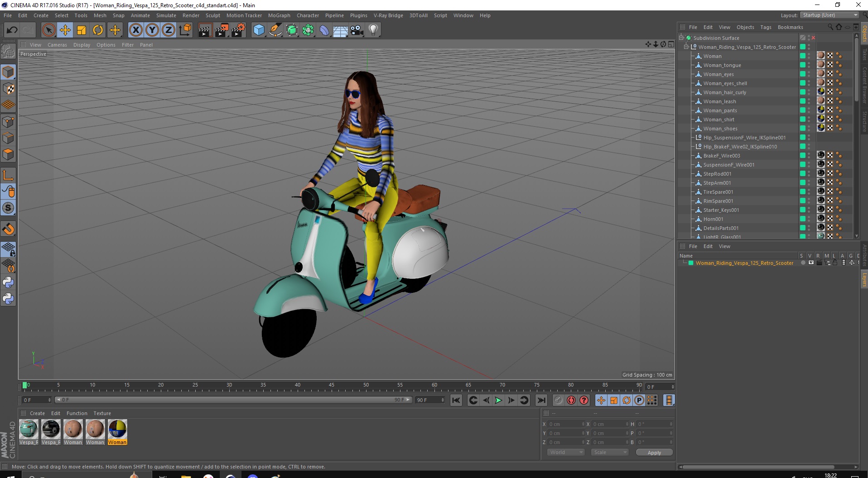Screen dimensions: 868x478
Task: Click the Undo arrow icon
Action: point(12,30)
